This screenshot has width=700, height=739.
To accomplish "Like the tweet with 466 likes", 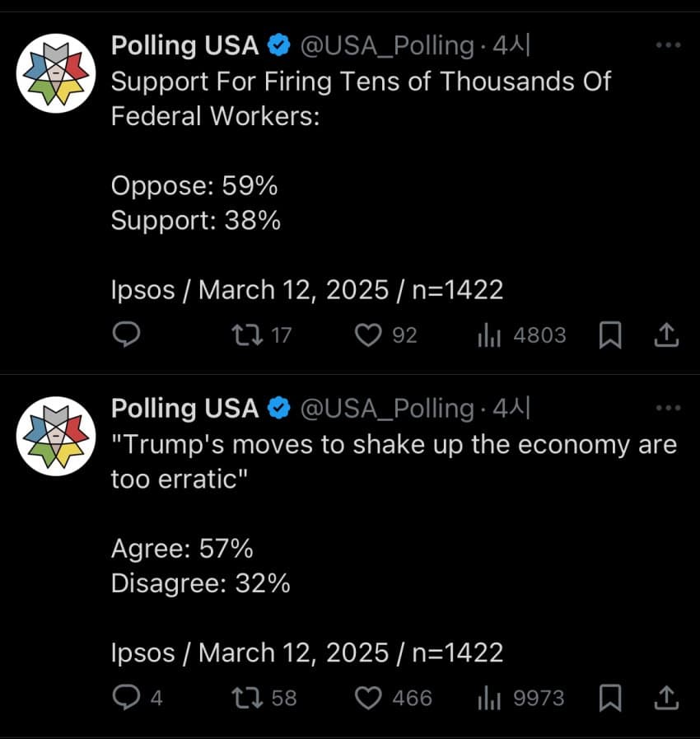I will click(368, 698).
